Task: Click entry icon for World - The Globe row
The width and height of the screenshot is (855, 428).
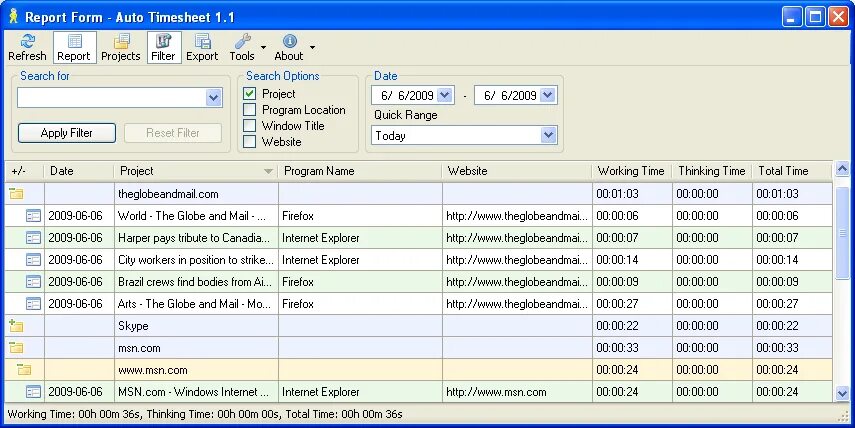Action: pyautogui.click(x=33, y=216)
